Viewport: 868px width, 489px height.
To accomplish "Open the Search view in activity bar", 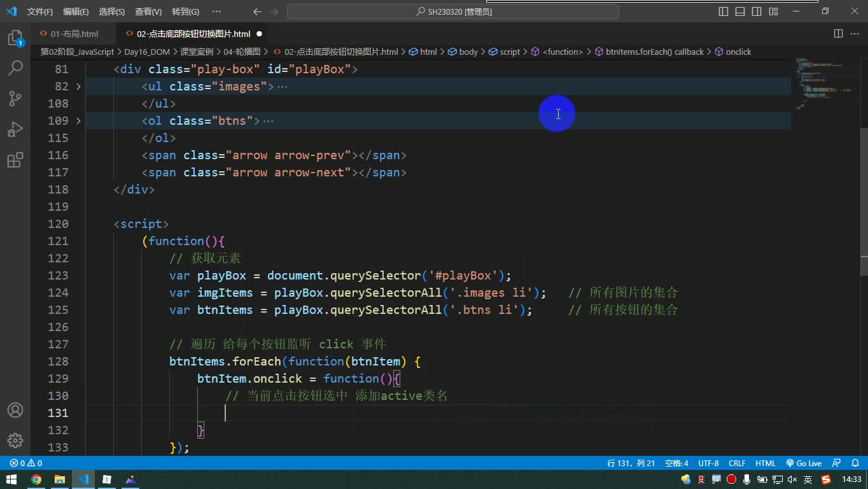I will 15,68.
